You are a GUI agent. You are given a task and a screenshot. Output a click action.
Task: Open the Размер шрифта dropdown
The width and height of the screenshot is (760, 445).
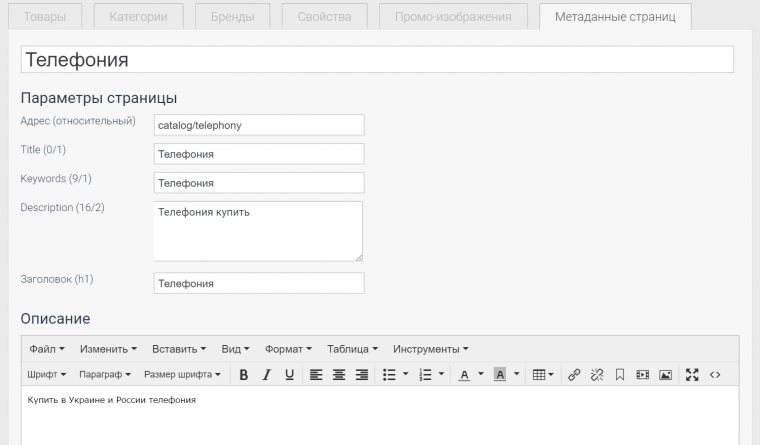[x=183, y=375]
